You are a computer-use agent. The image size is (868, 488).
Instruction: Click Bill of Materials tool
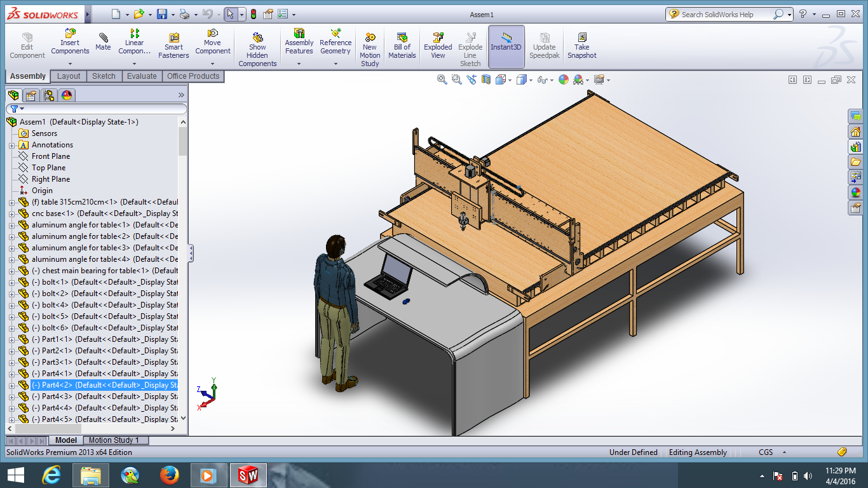[x=402, y=46]
